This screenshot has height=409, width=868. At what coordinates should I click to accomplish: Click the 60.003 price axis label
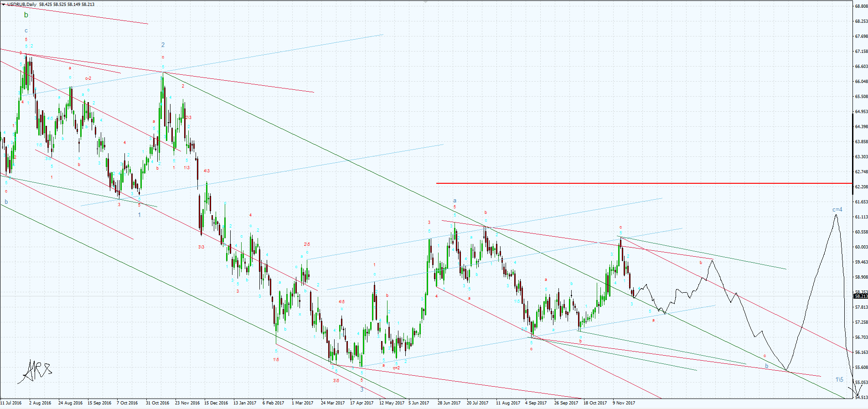861,247
